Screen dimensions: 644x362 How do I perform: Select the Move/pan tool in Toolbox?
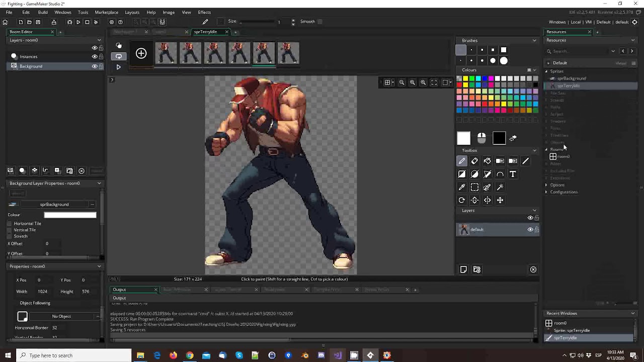point(500,200)
